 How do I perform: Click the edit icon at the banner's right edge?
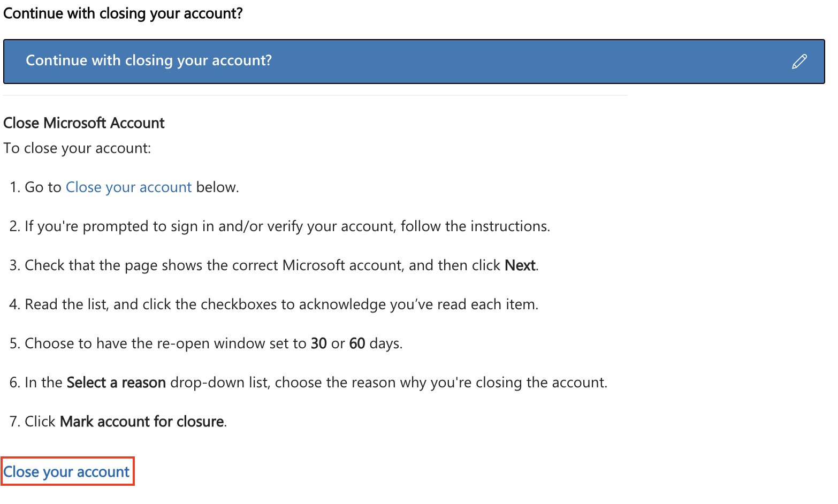click(799, 62)
